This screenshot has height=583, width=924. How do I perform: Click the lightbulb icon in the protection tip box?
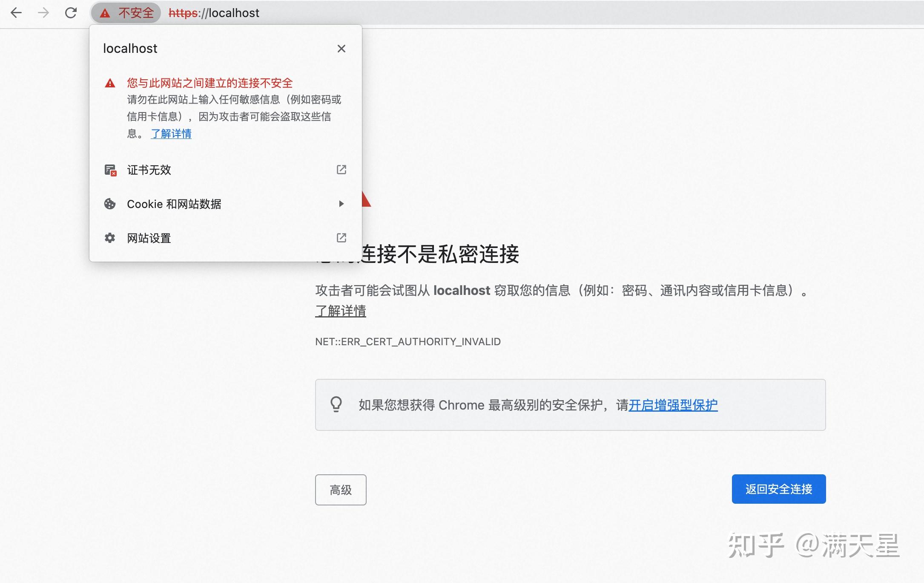click(337, 404)
